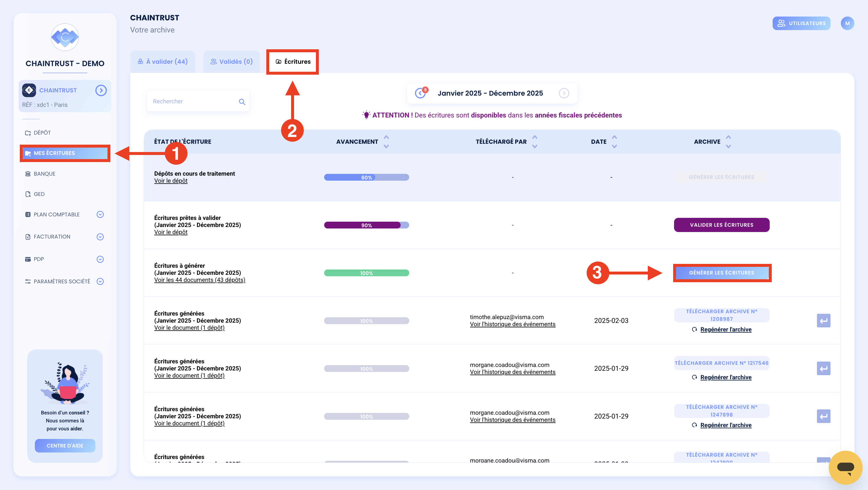The image size is (868, 490).
Task: Sort by the TÉLÉCHARGÉ PAR column arrows
Action: 535,142
